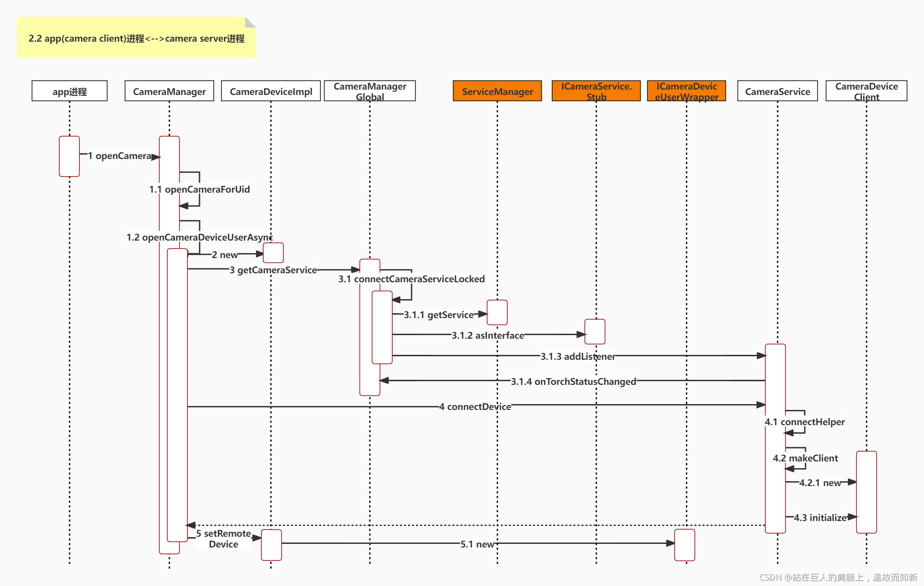The width and height of the screenshot is (924, 586).
Task: Select the "5.1 new" message label
Action: [x=477, y=544]
